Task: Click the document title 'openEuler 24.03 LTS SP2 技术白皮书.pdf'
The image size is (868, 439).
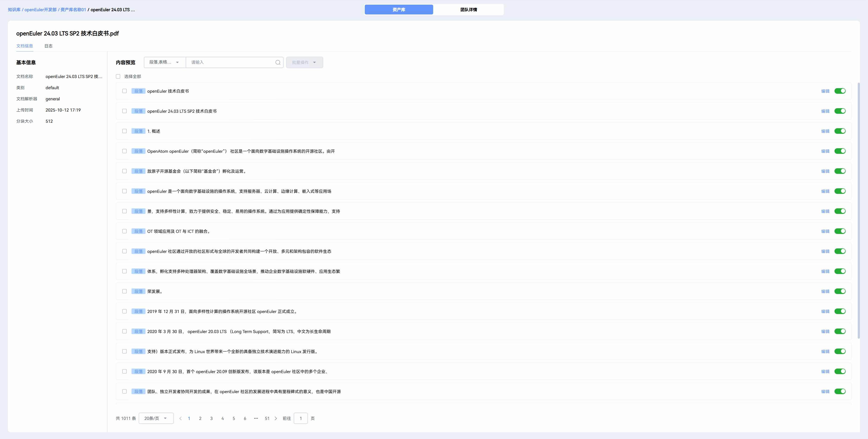Action: point(68,33)
